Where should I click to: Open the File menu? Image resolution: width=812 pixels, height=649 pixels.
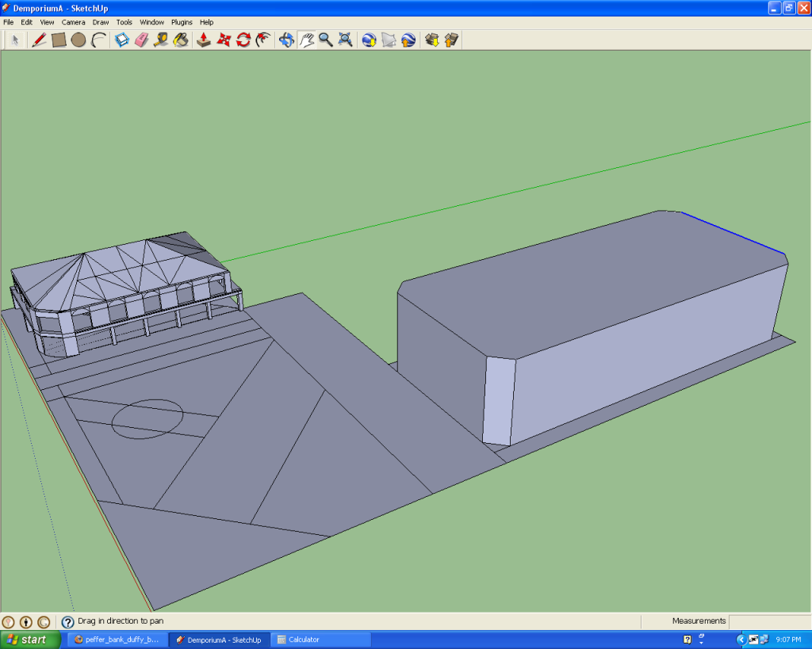tap(8, 22)
